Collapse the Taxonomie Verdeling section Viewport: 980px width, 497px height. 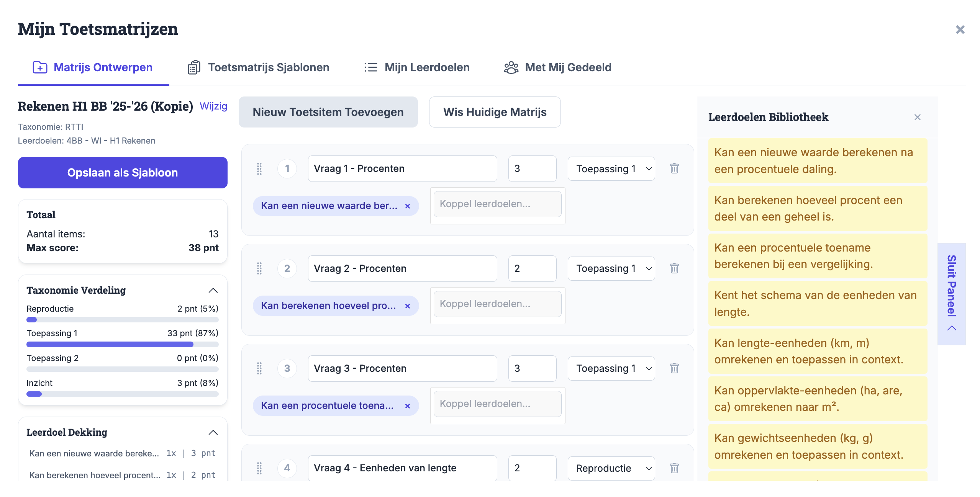pos(214,290)
